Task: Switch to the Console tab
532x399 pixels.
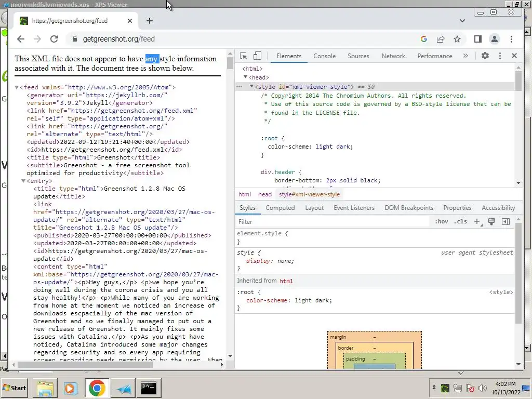Action: click(324, 56)
